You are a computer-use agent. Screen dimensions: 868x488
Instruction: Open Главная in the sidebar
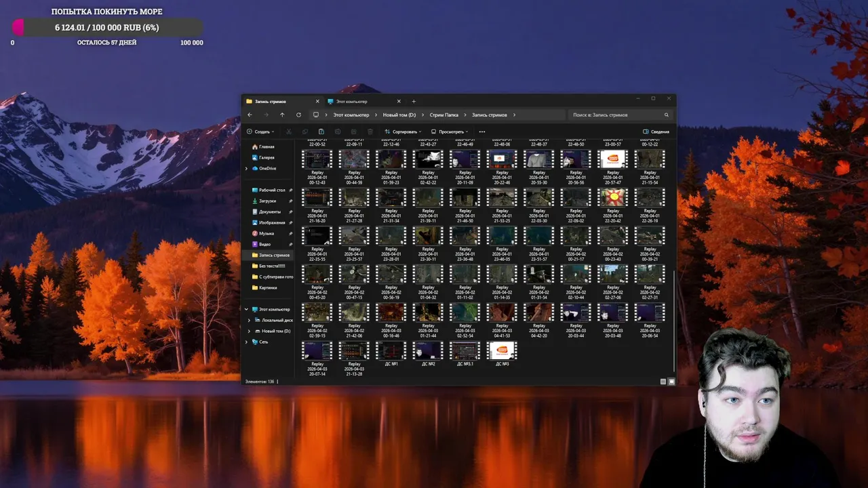(x=267, y=146)
